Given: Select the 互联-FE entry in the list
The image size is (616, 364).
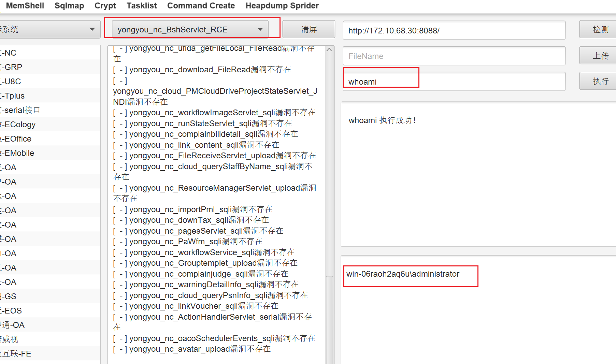Looking at the screenshot, I should click(50, 354).
